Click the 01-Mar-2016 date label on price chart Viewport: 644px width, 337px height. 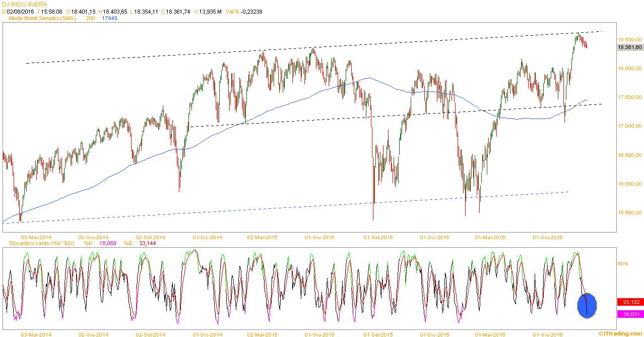tap(490, 237)
